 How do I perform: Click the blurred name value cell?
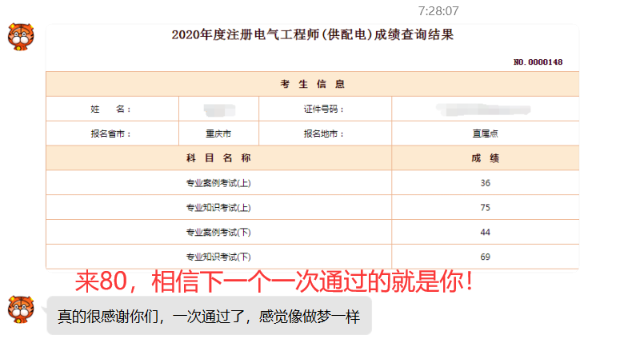tap(218, 109)
